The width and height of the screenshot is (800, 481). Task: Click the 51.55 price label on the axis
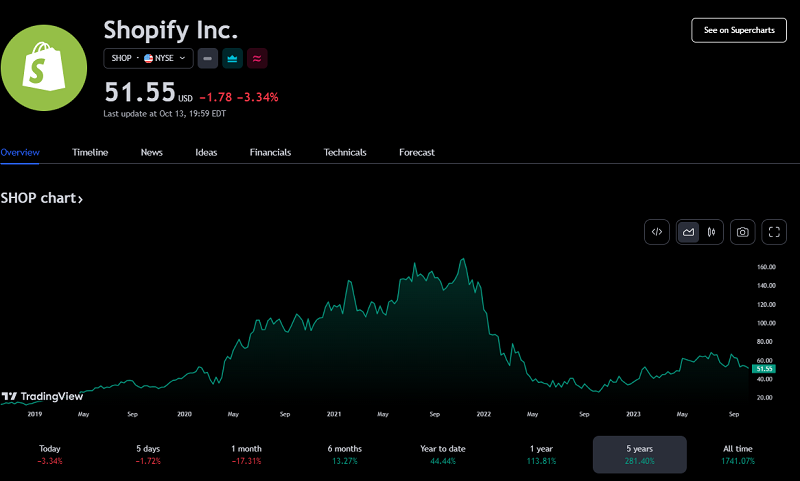[765, 369]
